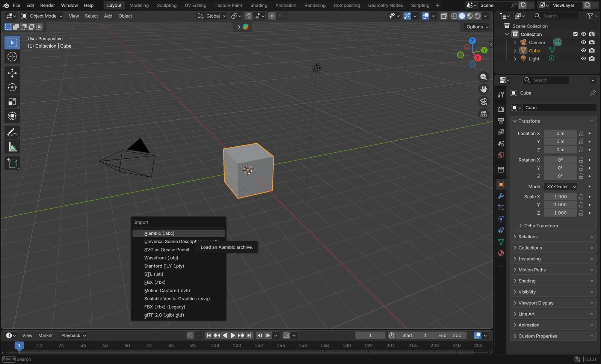Open the viewport Options button
Viewport: 601px width, 364px height.
click(477, 27)
